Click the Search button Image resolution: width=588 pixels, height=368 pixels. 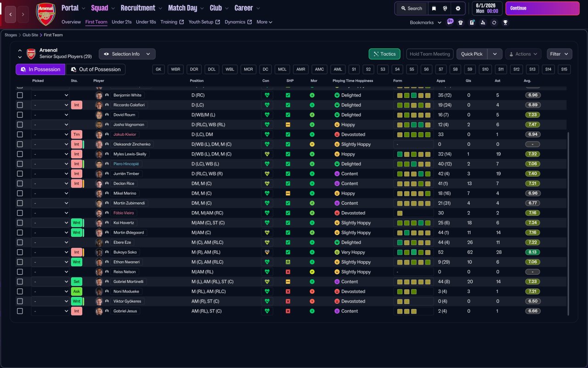click(411, 8)
